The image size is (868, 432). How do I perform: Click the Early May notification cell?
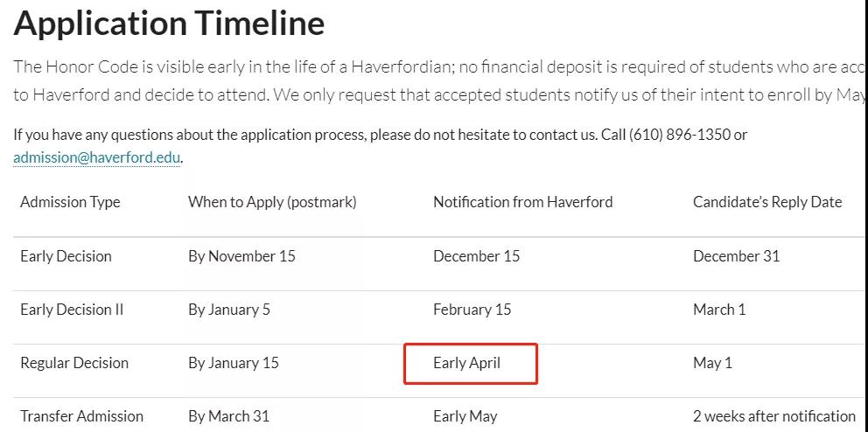[465, 416]
